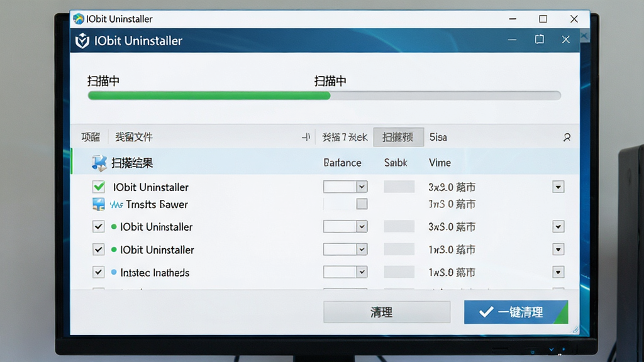Click the grey Smbk bar in the third row's IObit Uninstaller

click(399, 226)
